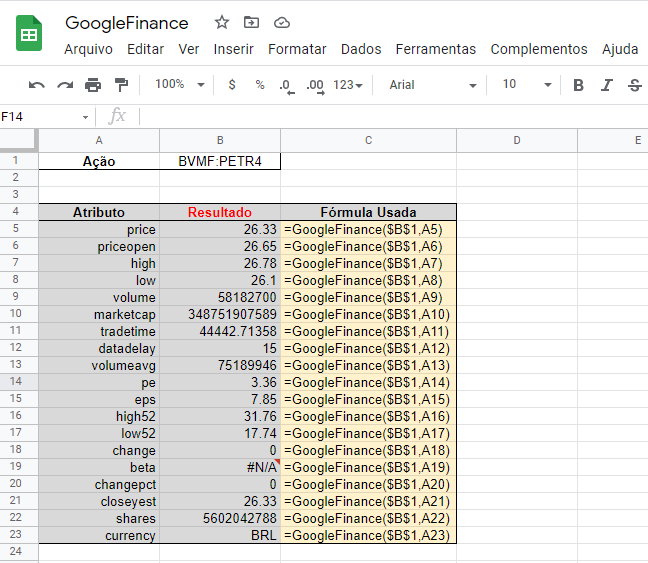
Task: Select the Fórmula Usada header cell
Action: [368, 212]
